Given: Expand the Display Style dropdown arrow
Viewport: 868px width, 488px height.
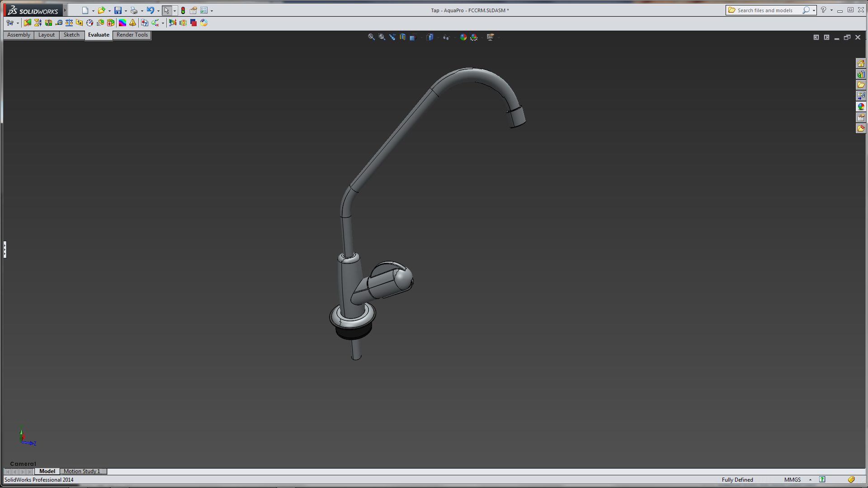Looking at the screenshot, I should 438,38.
